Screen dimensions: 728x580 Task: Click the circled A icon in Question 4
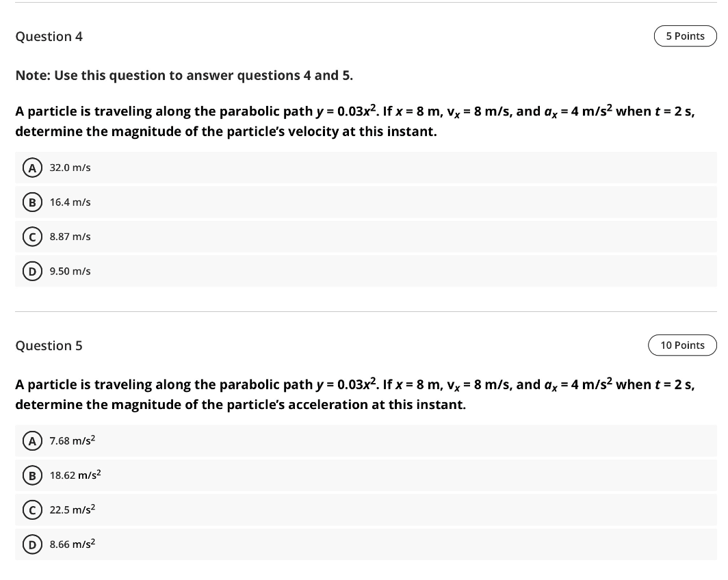point(32,167)
